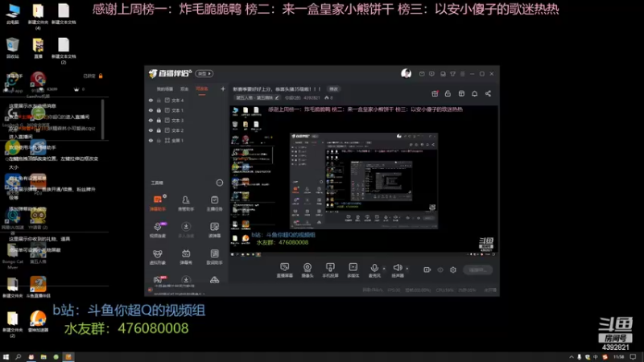Open the 虚拟形象 virtual avatar tool
The height and width of the screenshot is (362, 644).
pyautogui.click(x=157, y=257)
